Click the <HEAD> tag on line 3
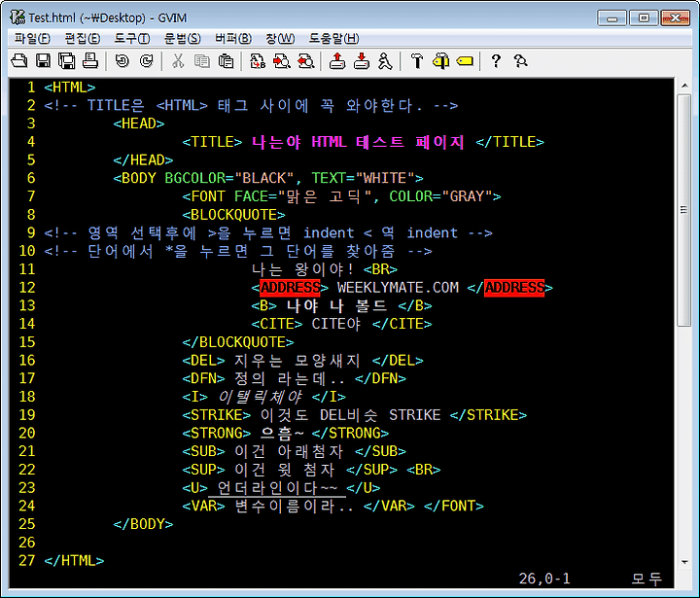The image size is (700, 598). tap(139, 123)
